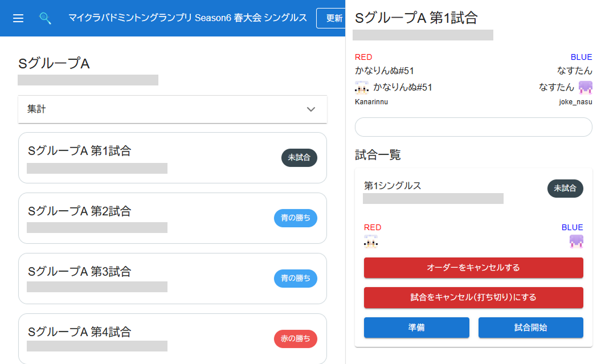Open SグループA 第3試合 card
601x364 pixels.
click(173, 279)
